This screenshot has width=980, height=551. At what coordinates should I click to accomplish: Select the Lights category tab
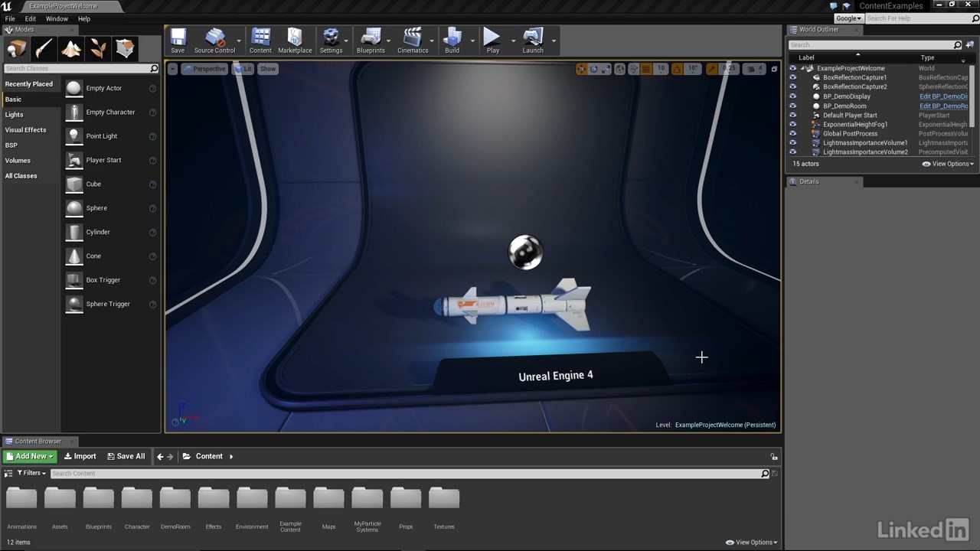click(x=15, y=115)
